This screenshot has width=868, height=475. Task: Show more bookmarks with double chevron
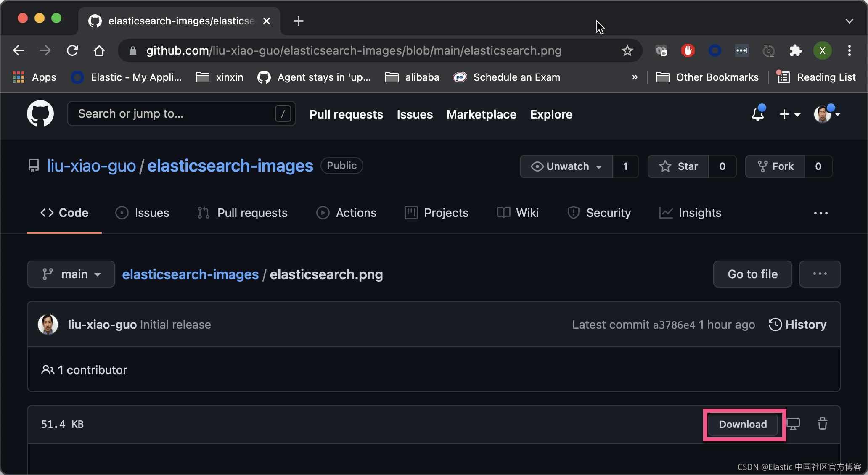635,77
